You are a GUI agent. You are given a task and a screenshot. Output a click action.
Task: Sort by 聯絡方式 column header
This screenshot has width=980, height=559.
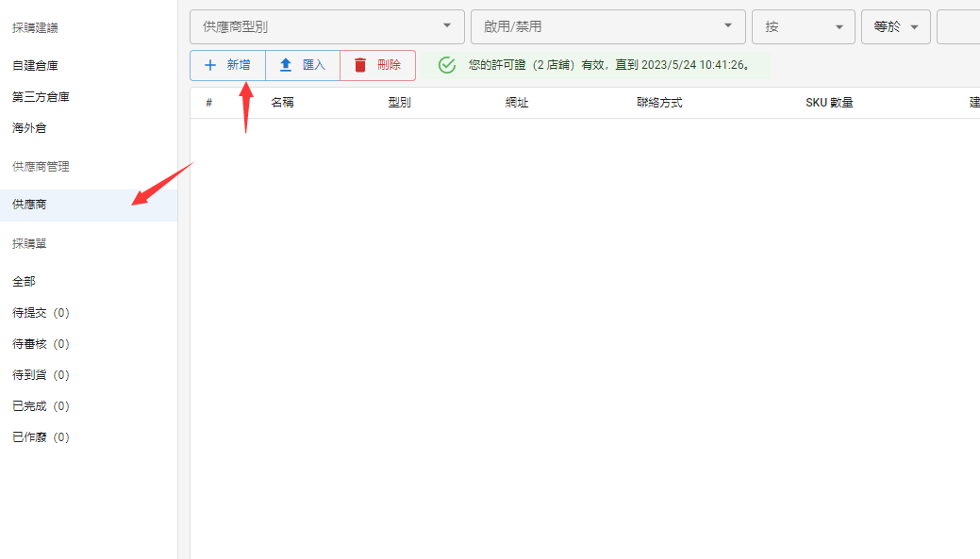tap(659, 103)
